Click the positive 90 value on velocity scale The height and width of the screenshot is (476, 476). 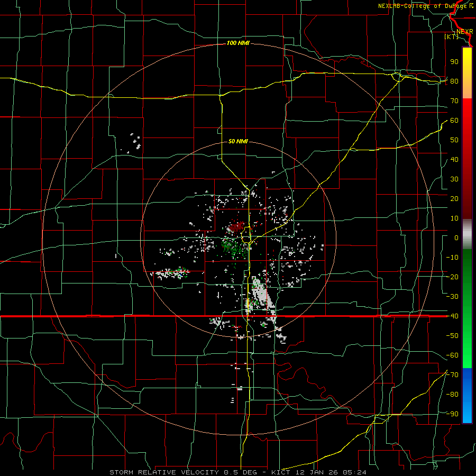454,62
